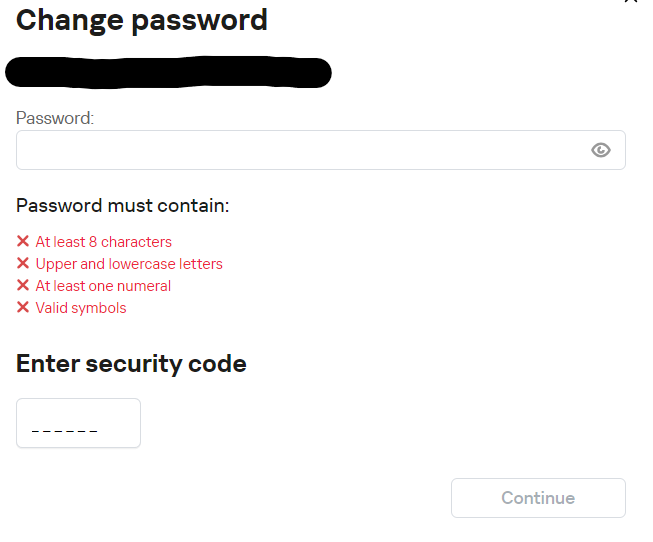
Task: Close the Change password dialog
Action: pyautogui.click(x=630, y=2)
